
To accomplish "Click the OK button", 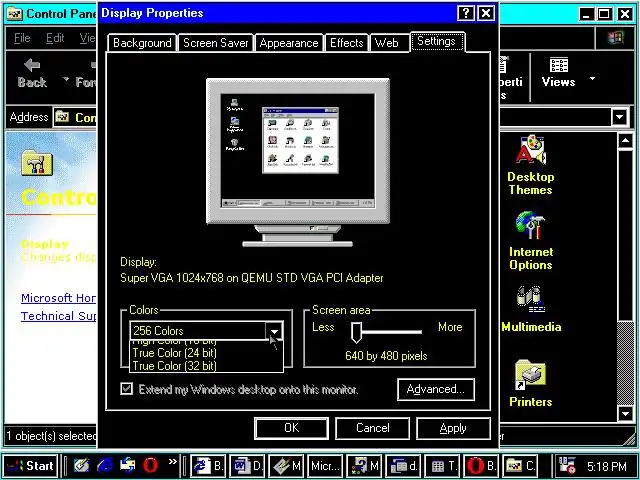I will pos(291,428).
